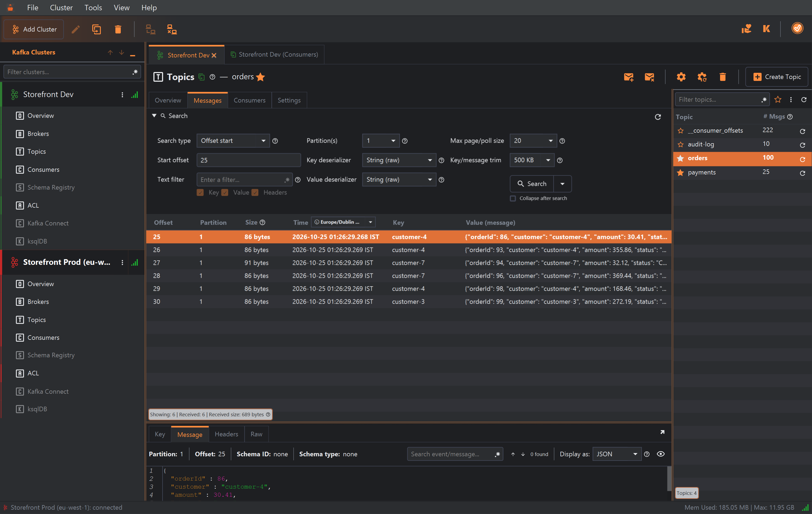Open topic settings gear icon
This screenshot has height=514, width=812.
[681, 77]
